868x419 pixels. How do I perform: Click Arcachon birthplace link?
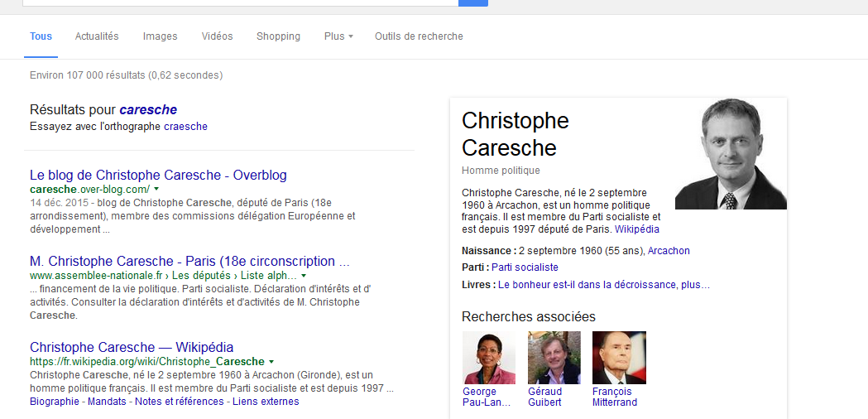(669, 251)
